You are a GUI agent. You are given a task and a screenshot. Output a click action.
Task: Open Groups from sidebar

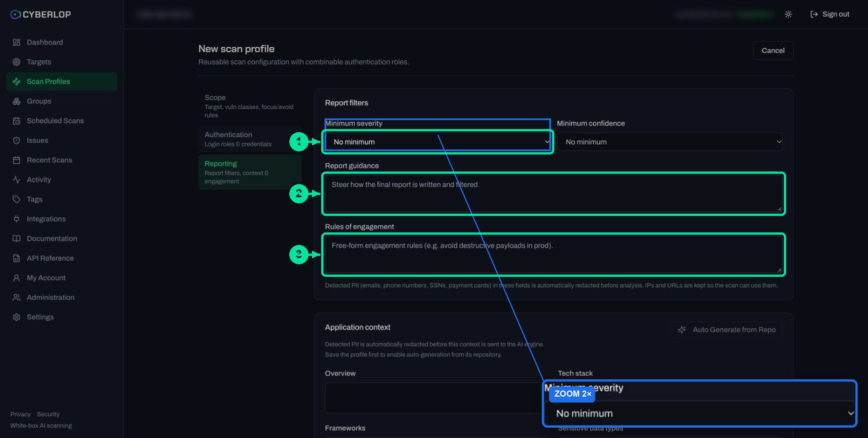[62, 101]
